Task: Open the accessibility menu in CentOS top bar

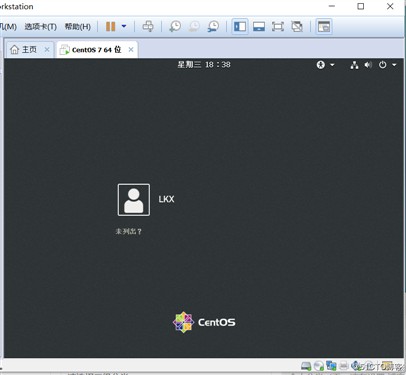Action: (x=325, y=65)
